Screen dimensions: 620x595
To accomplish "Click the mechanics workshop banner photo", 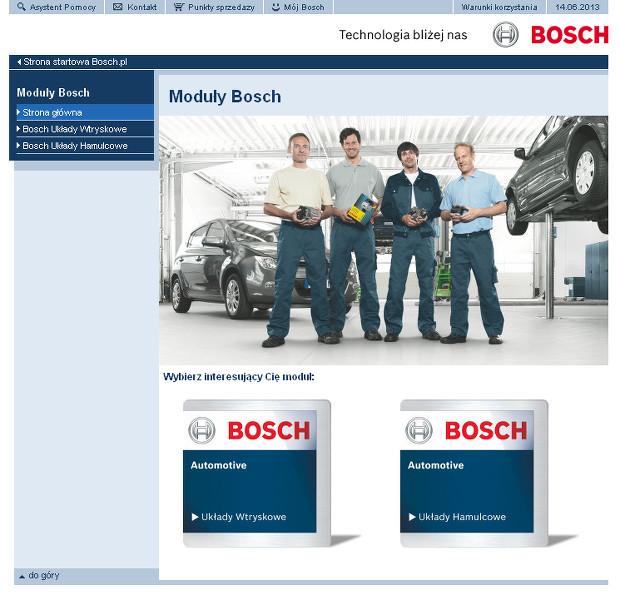I will pyautogui.click(x=384, y=240).
